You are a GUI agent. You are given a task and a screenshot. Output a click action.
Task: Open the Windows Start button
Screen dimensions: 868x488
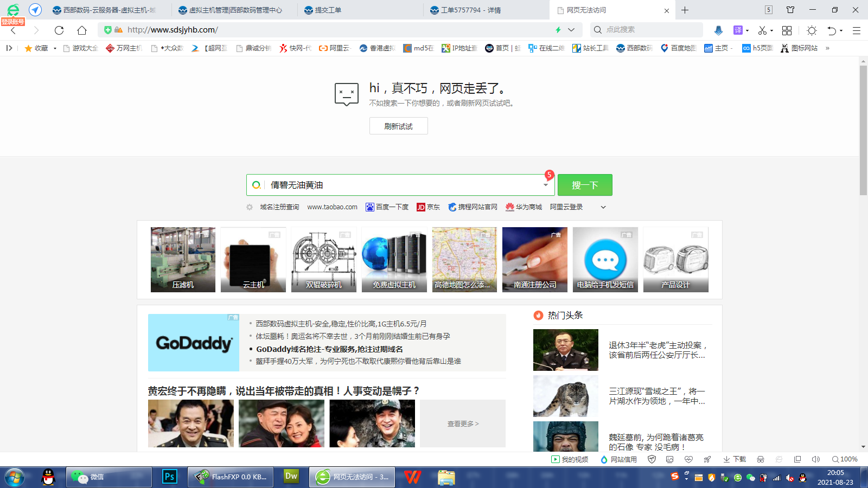[15, 477]
